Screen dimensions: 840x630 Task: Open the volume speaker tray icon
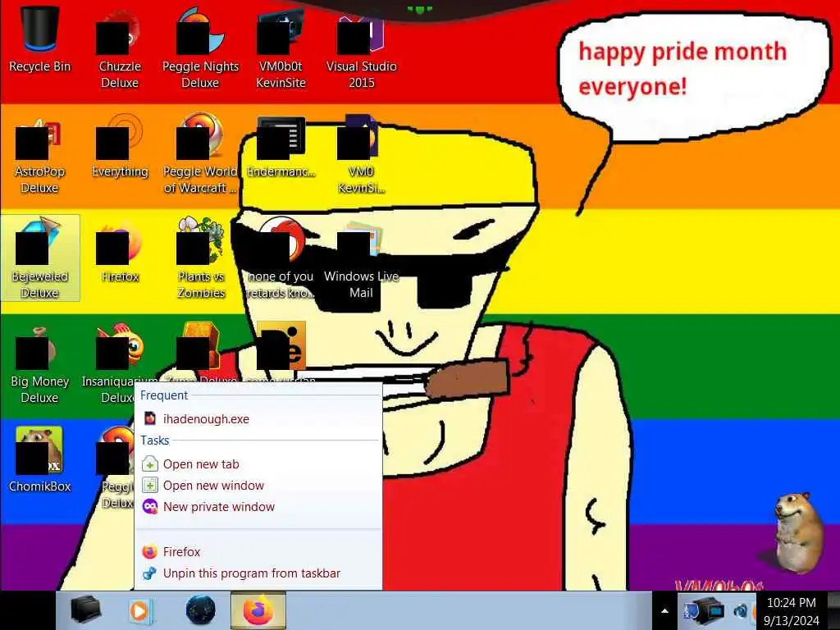[742, 610]
